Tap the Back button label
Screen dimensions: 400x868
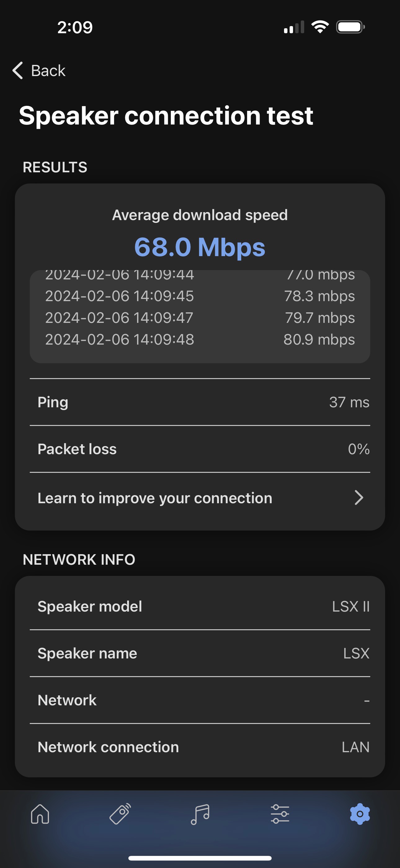48,70
